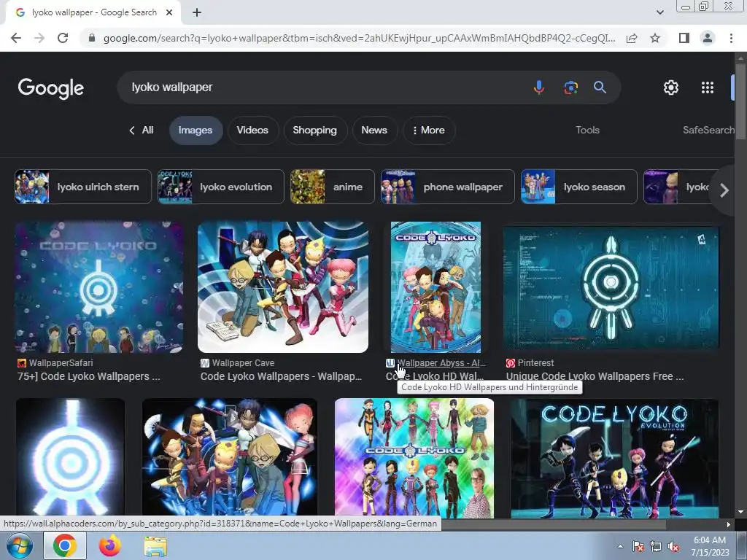Open the 'Wallpaper Abyss - Al...' source link

click(441, 363)
